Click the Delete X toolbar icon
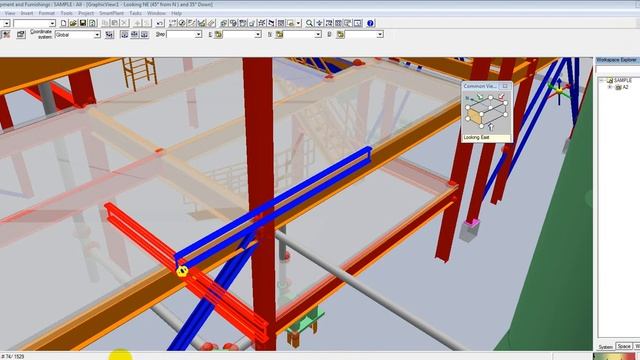Image resolution: width=640 pixels, height=360 pixels. click(125, 23)
